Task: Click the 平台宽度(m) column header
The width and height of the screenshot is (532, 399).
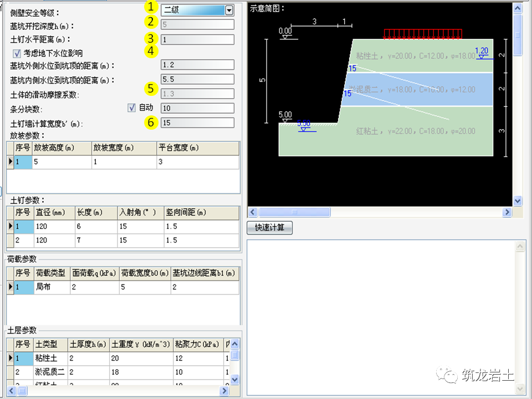Action: coord(198,149)
